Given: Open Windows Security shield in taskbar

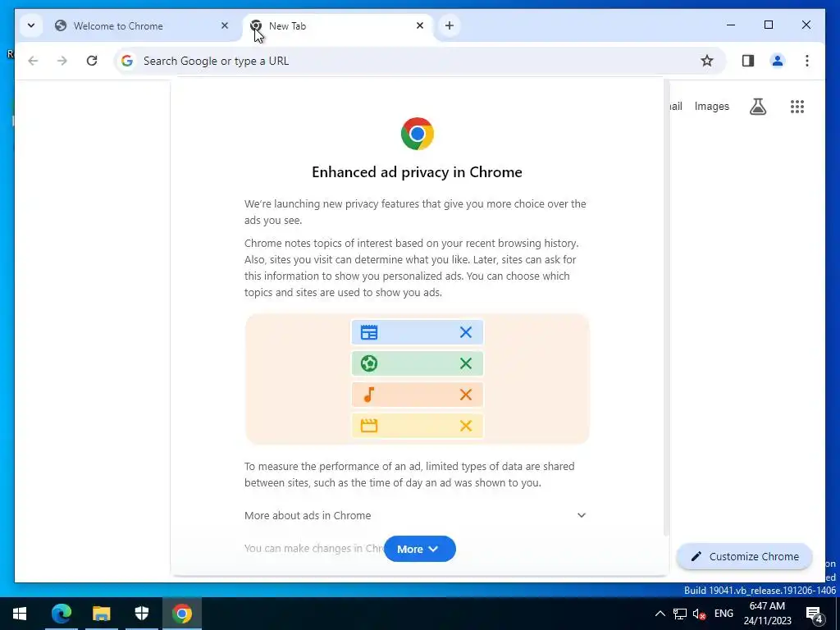Looking at the screenshot, I should click(x=141, y=614).
